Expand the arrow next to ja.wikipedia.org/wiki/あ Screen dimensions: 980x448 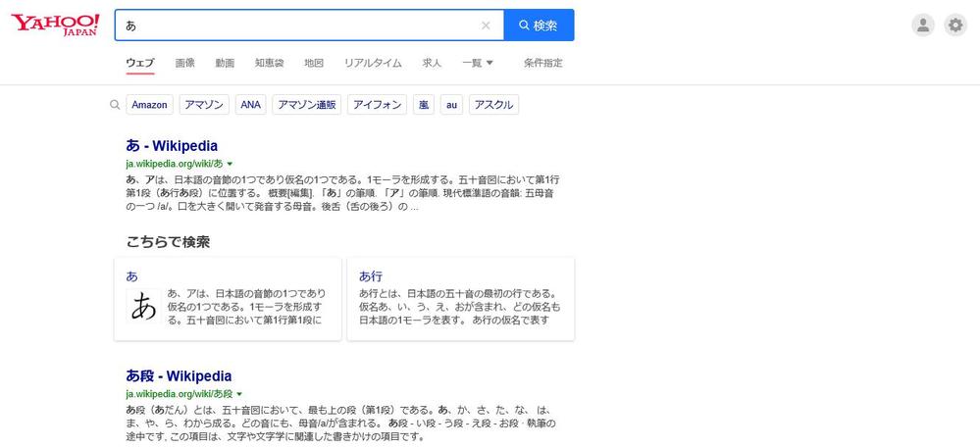(230, 164)
